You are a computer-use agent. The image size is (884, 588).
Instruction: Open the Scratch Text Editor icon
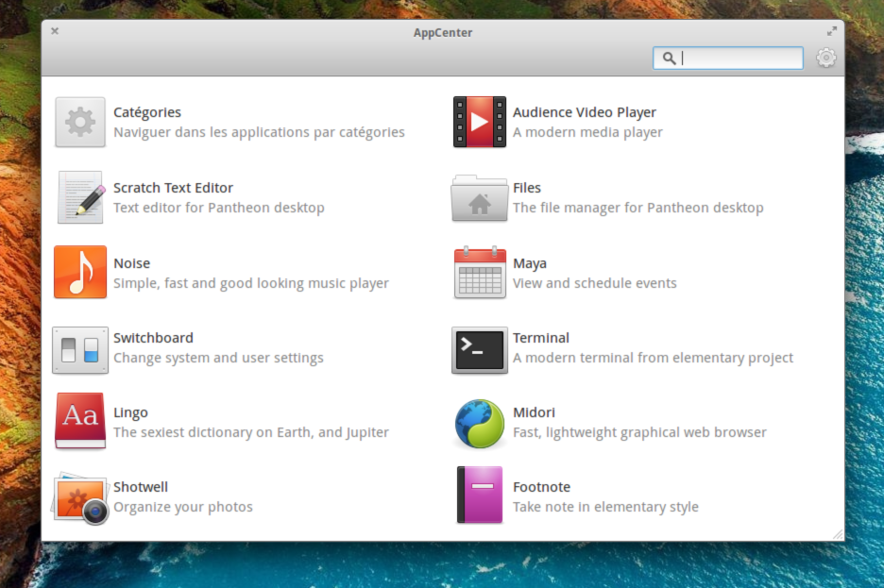tap(81, 197)
